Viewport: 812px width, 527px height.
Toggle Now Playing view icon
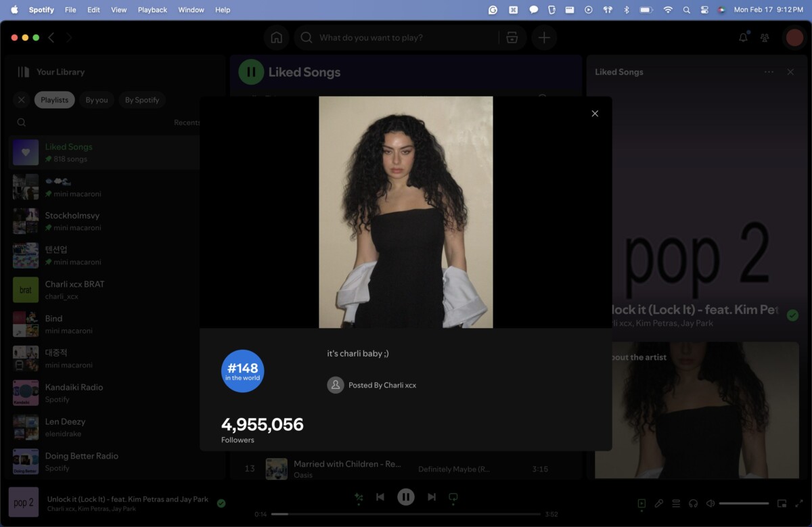[641, 503]
